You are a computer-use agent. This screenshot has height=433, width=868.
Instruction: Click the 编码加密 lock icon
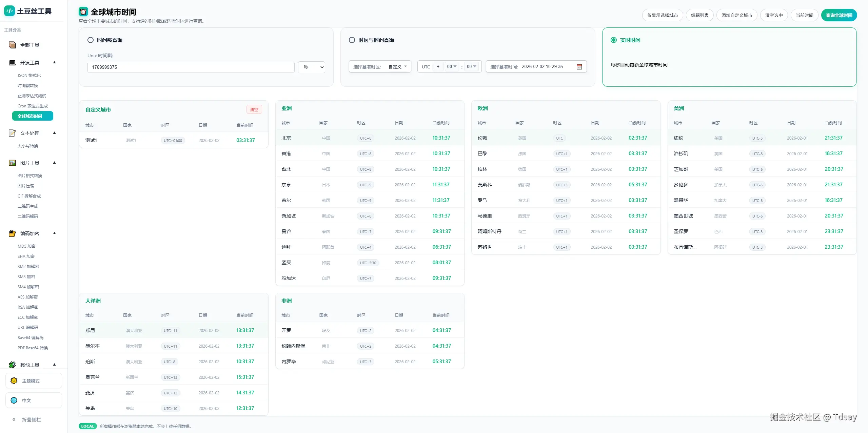[x=12, y=233]
